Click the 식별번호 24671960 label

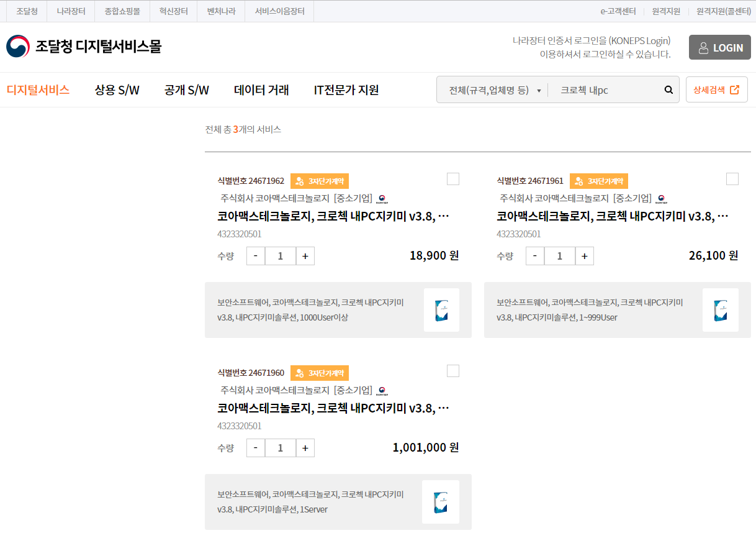point(251,373)
